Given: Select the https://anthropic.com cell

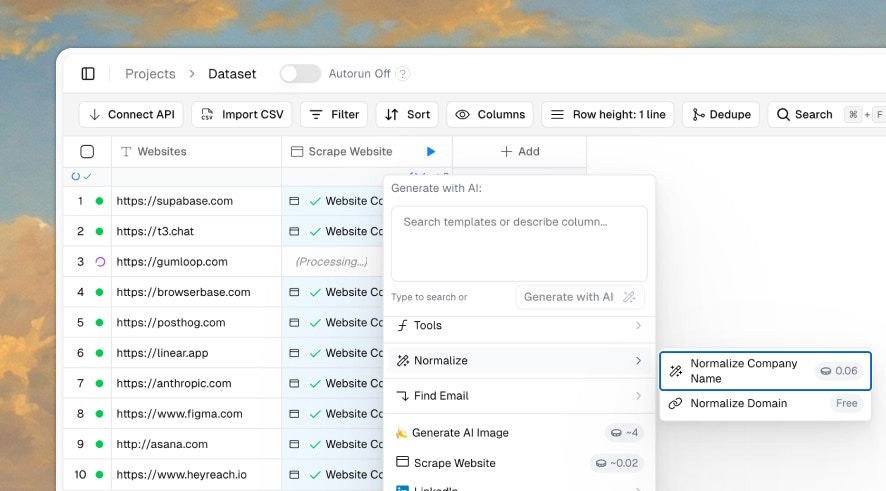Looking at the screenshot, I should pyautogui.click(x=196, y=384).
